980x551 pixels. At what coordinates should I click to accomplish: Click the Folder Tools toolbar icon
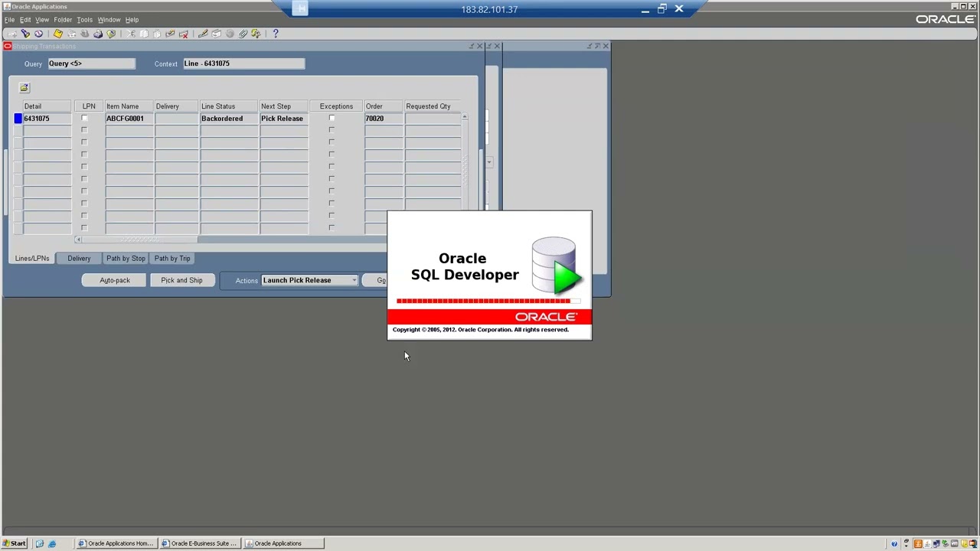pos(256,34)
